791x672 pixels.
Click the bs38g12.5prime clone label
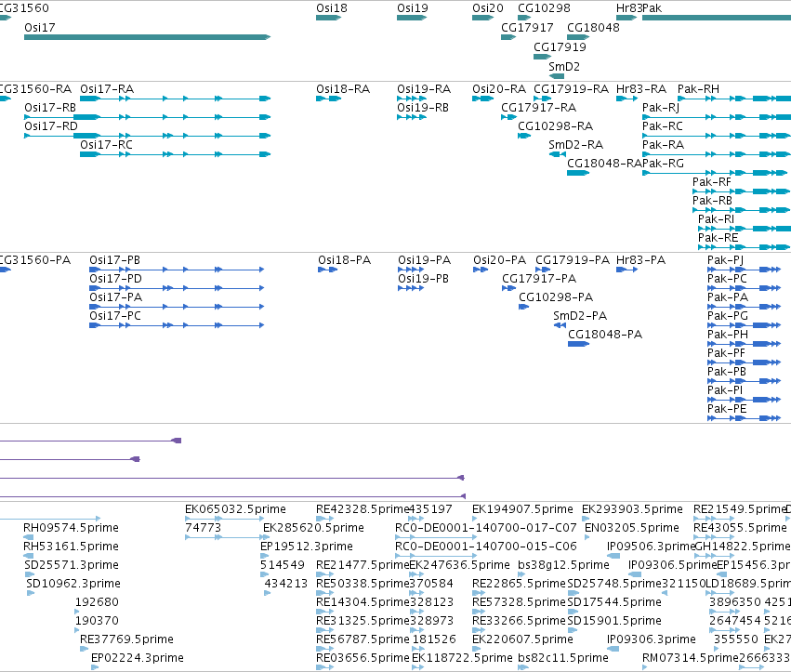[563, 565]
